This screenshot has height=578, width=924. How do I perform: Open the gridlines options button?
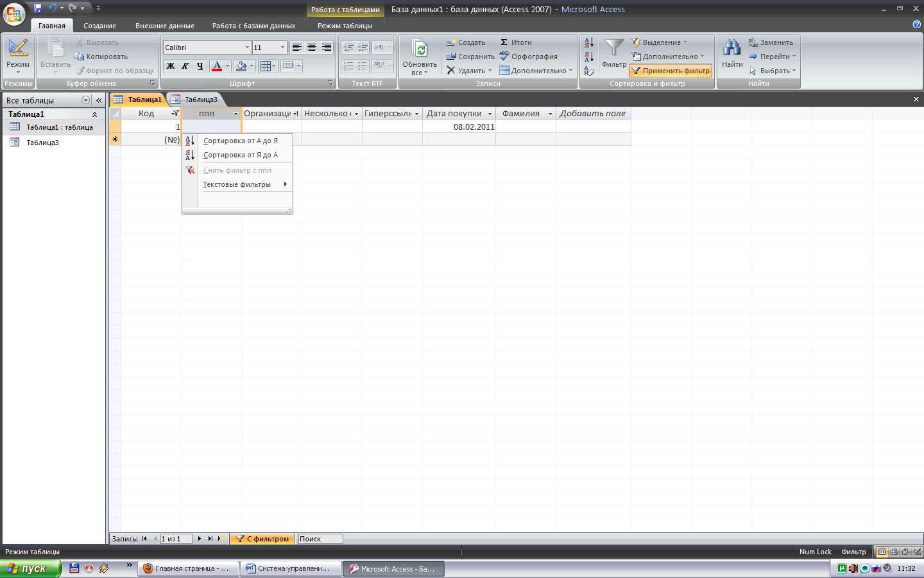coord(268,66)
